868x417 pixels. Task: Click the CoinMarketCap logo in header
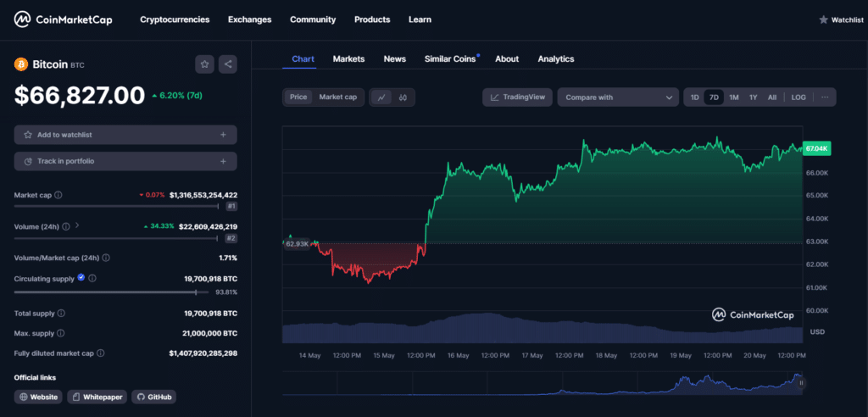point(63,19)
